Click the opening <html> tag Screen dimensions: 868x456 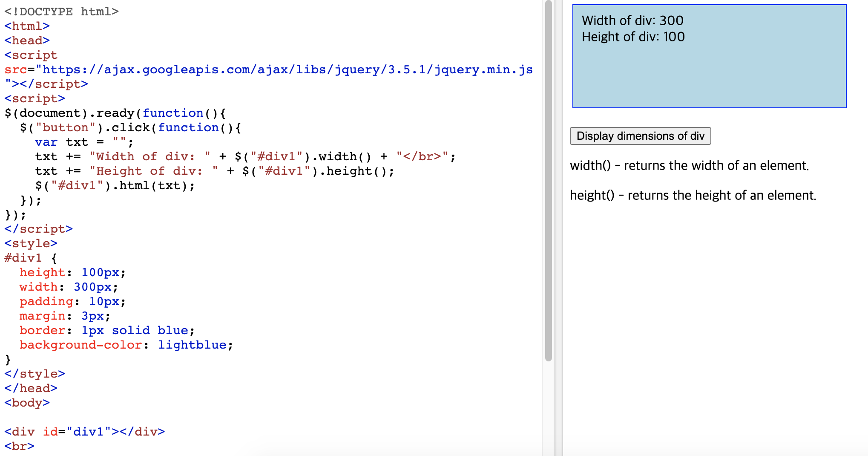coord(27,26)
